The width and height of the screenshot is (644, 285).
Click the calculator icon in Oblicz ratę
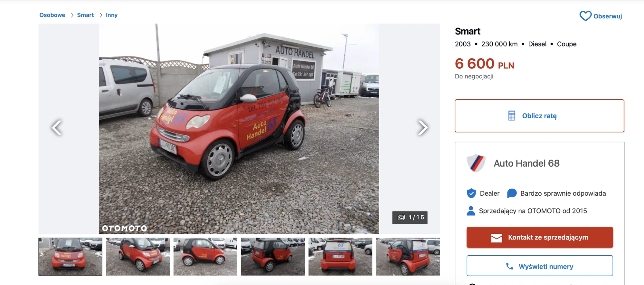512,116
